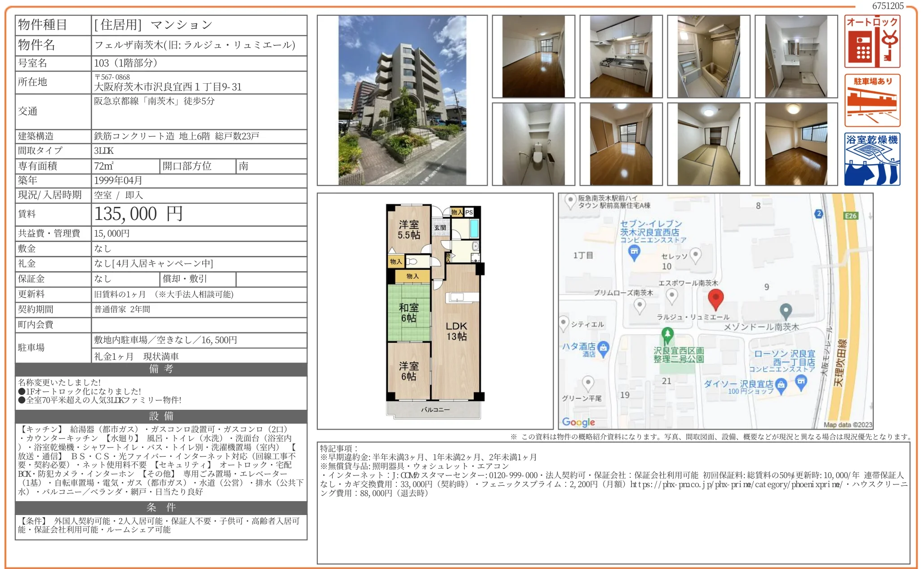The width and height of the screenshot is (924, 569).
Task: Click the 3LDK floor plan image
Action: tap(435, 310)
